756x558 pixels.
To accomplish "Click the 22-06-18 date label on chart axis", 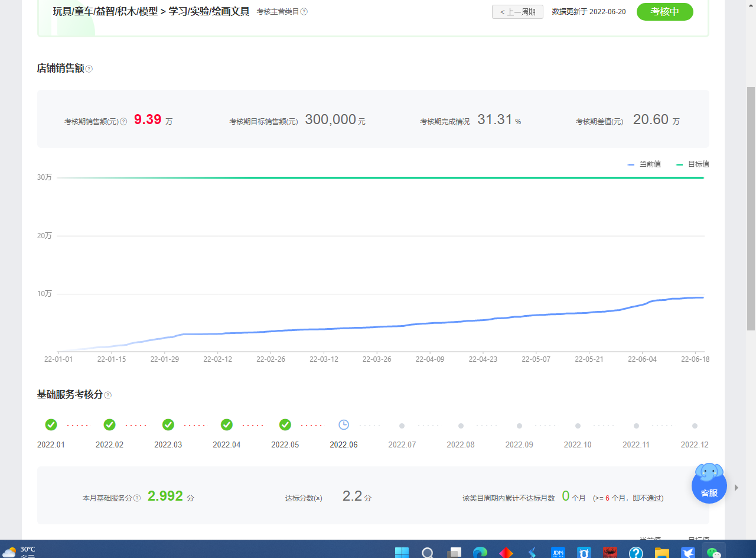I will click(x=695, y=359).
